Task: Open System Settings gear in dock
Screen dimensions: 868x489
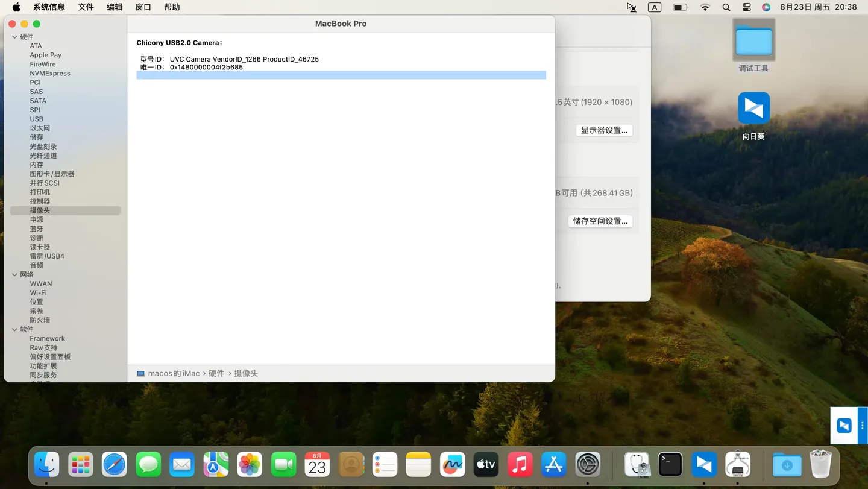Action: point(588,465)
